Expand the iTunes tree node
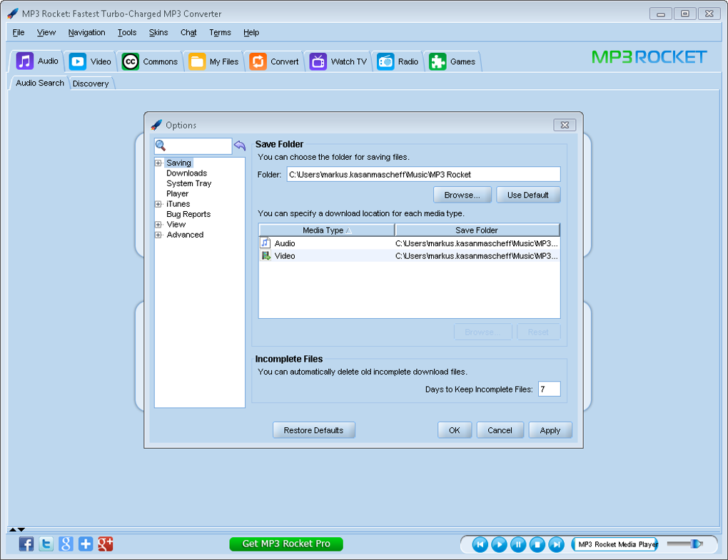 coord(158,204)
